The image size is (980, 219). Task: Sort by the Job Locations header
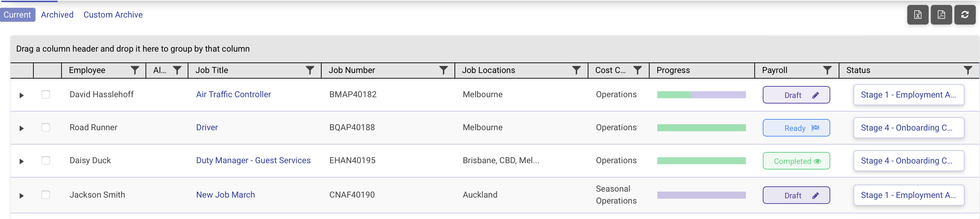click(x=488, y=70)
